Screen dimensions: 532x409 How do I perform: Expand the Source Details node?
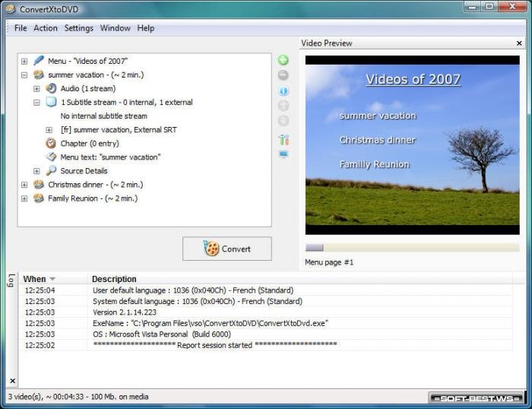(36, 171)
